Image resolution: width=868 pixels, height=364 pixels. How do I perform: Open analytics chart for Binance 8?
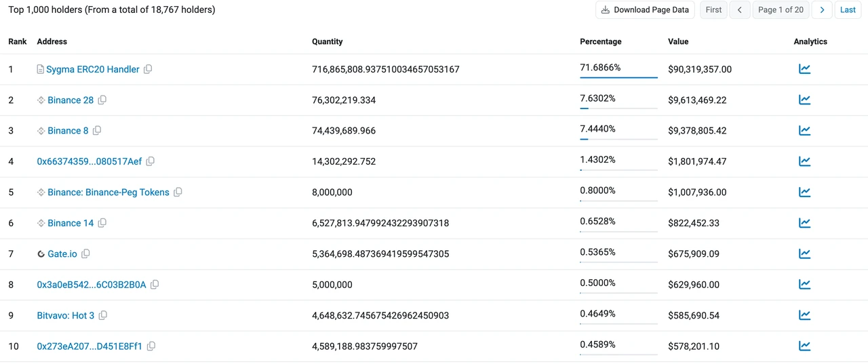[804, 131]
